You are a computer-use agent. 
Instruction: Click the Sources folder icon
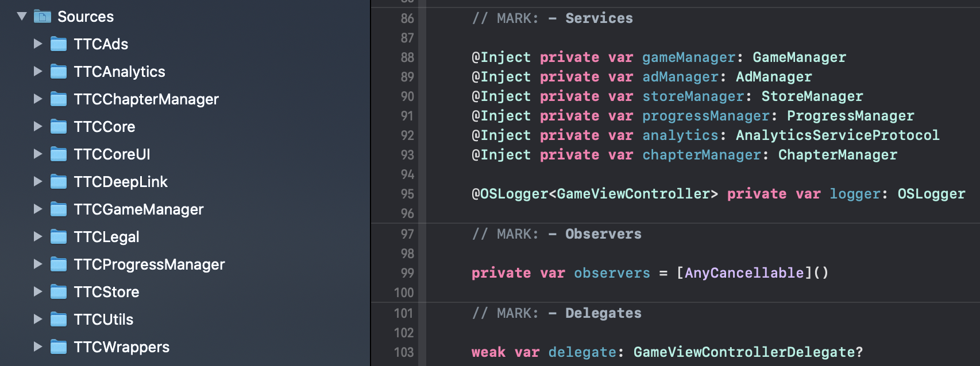click(43, 17)
